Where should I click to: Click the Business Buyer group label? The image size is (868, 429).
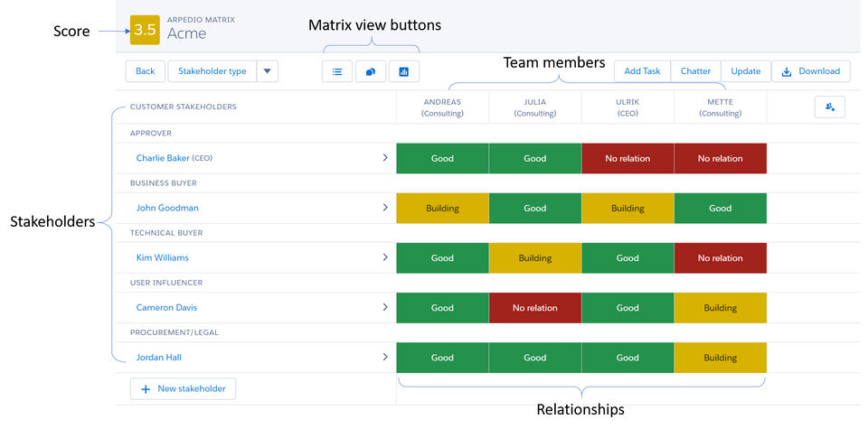coord(164,183)
